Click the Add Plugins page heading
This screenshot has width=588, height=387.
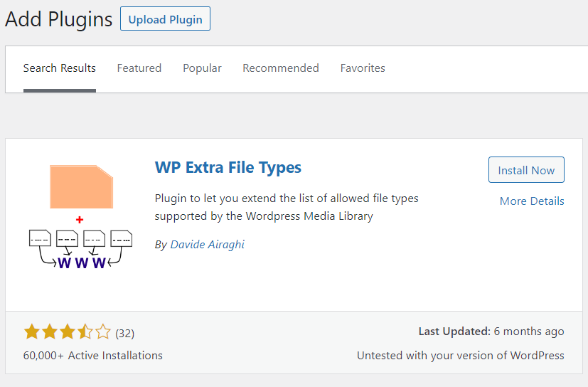pos(58,19)
